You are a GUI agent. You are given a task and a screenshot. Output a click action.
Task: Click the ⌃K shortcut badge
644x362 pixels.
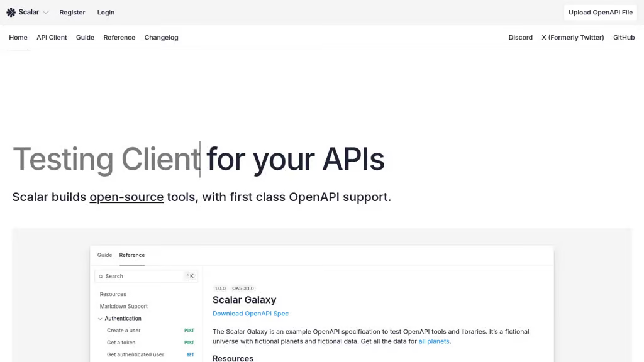click(x=190, y=277)
